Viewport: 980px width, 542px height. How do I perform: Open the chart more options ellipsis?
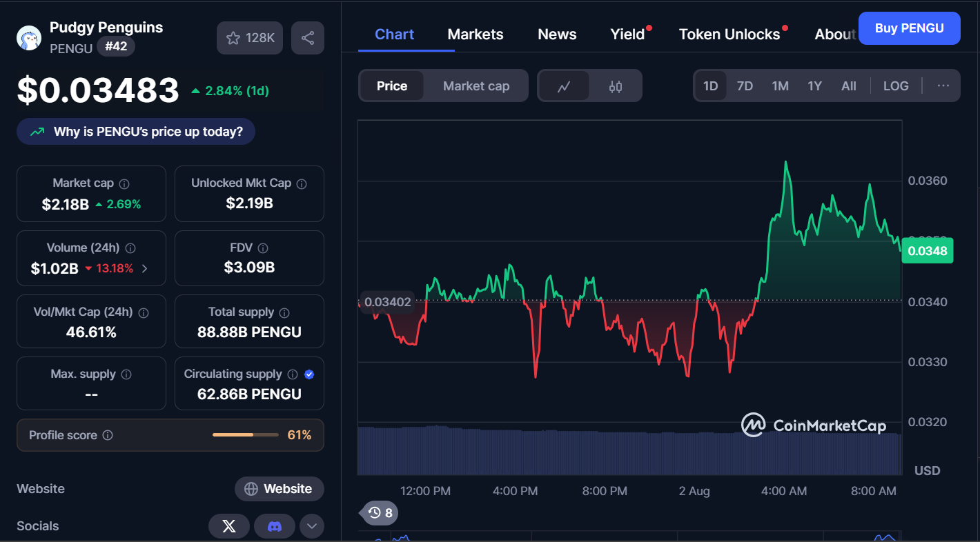click(943, 86)
